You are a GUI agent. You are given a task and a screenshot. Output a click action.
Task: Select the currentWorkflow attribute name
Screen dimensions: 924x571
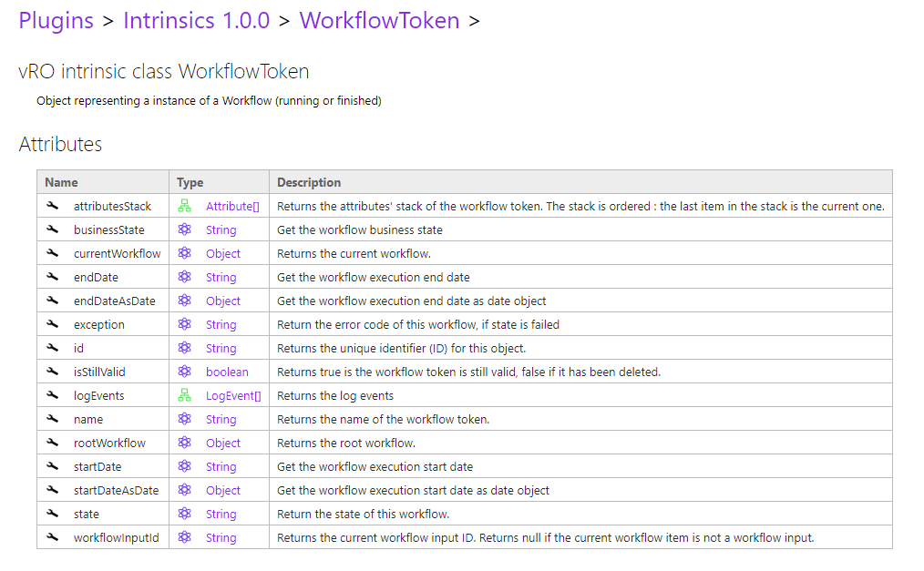pos(118,254)
